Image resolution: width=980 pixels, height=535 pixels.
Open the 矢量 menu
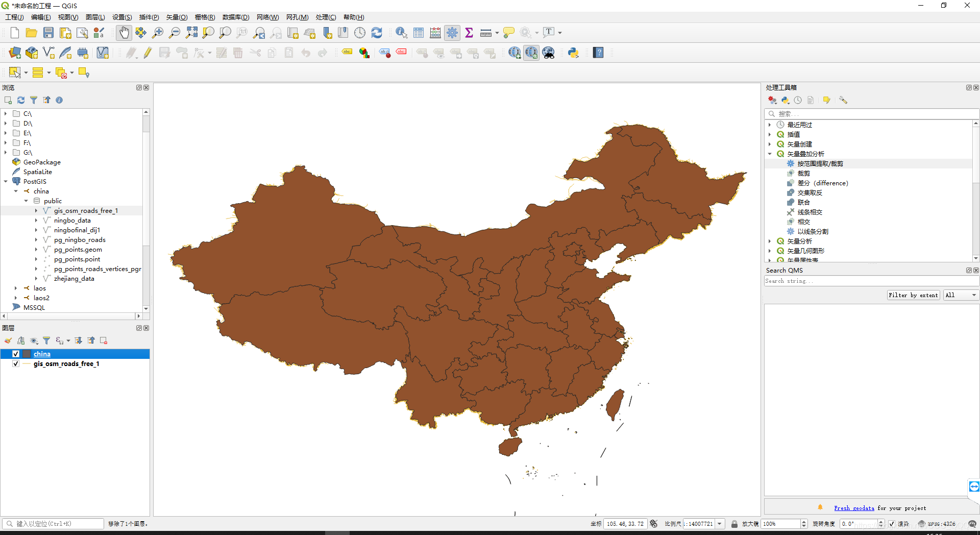[177, 17]
